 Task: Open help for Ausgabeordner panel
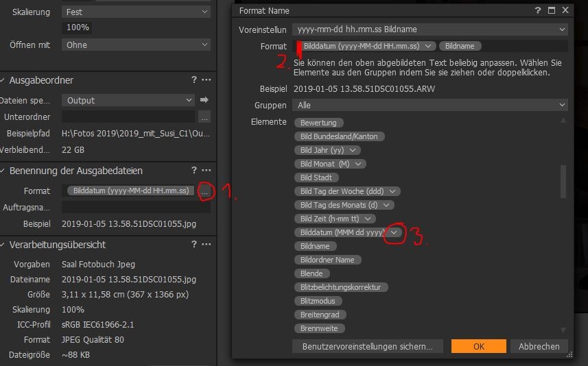click(x=194, y=80)
